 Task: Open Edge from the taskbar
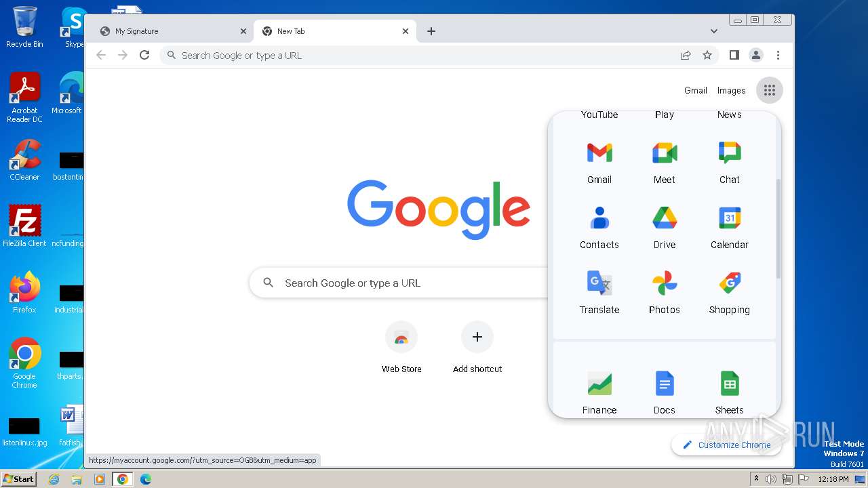[x=145, y=479]
